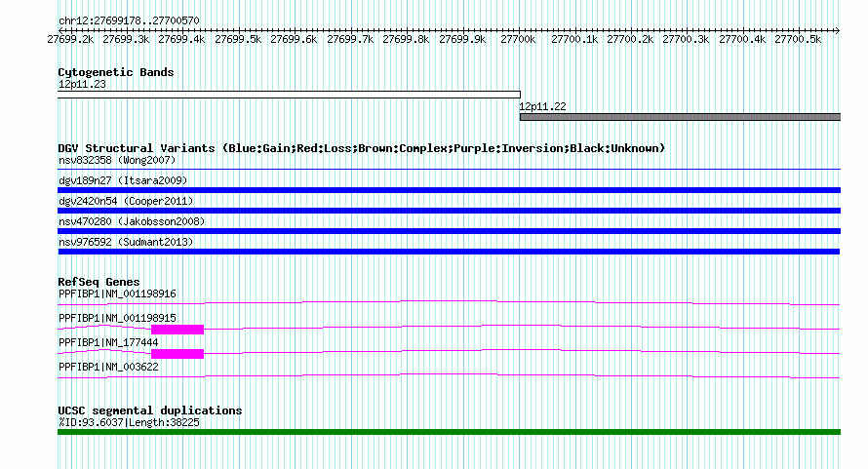Image resolution: width=868 pixels, height=469 pixels.
Task: Select the 27700k ruler tick label
Action: point(518,39)
